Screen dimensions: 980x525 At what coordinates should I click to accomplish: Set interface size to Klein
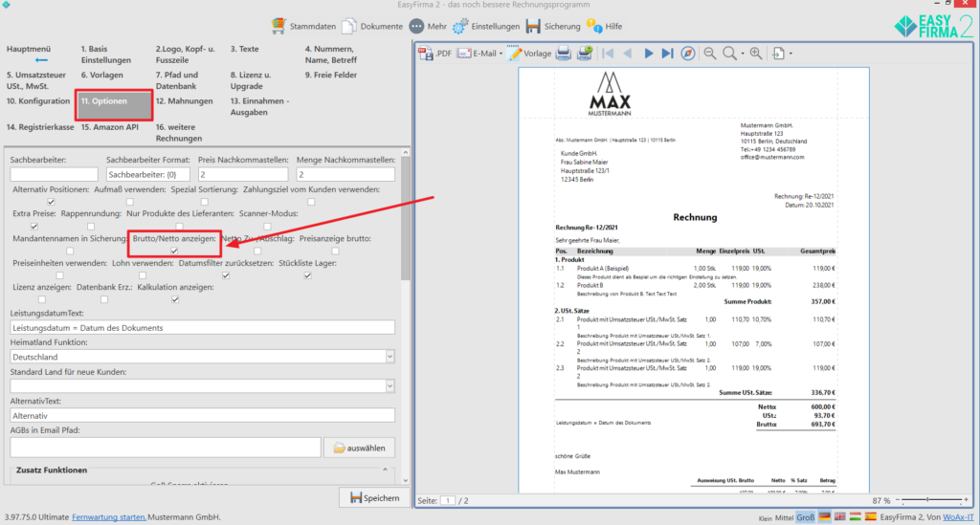point(765,518)
